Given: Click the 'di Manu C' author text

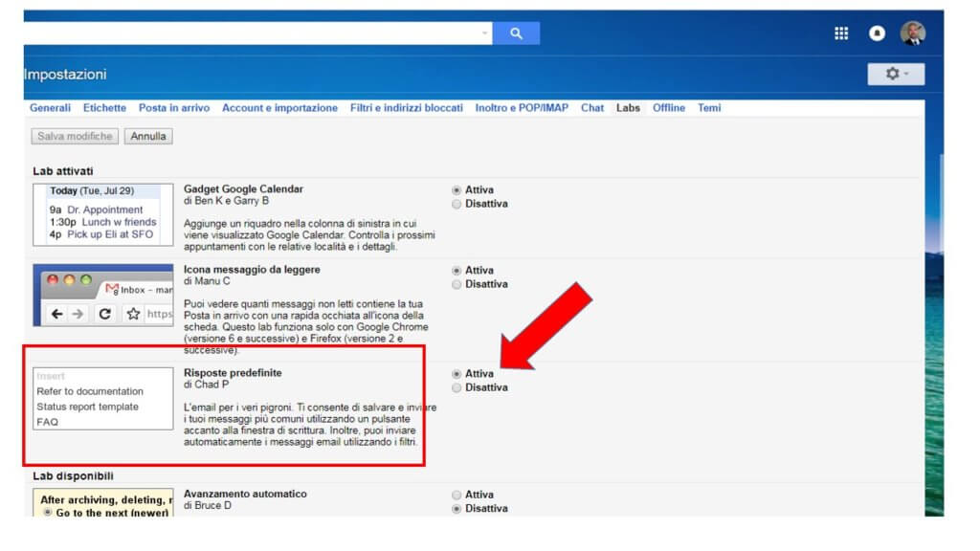Looking at the screenshot, I should pyautogui.click(x=207, y=281).
